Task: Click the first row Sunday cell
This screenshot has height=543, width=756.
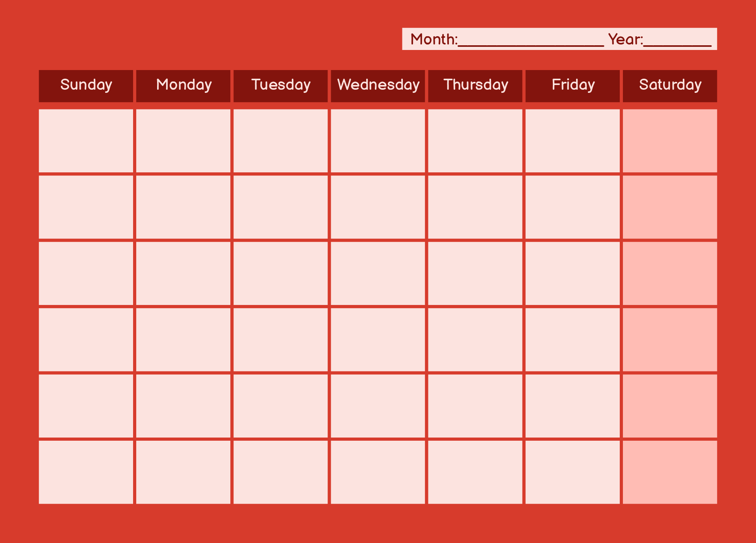Action: click(x=87, y=141)
